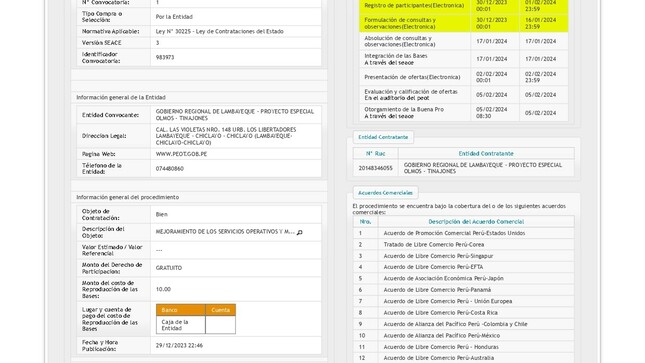The height and width of the screenshot is (363, 645).
Task: Select the Versión SEACE value 3
Action: pyautogui.click(x=158, y=43)
